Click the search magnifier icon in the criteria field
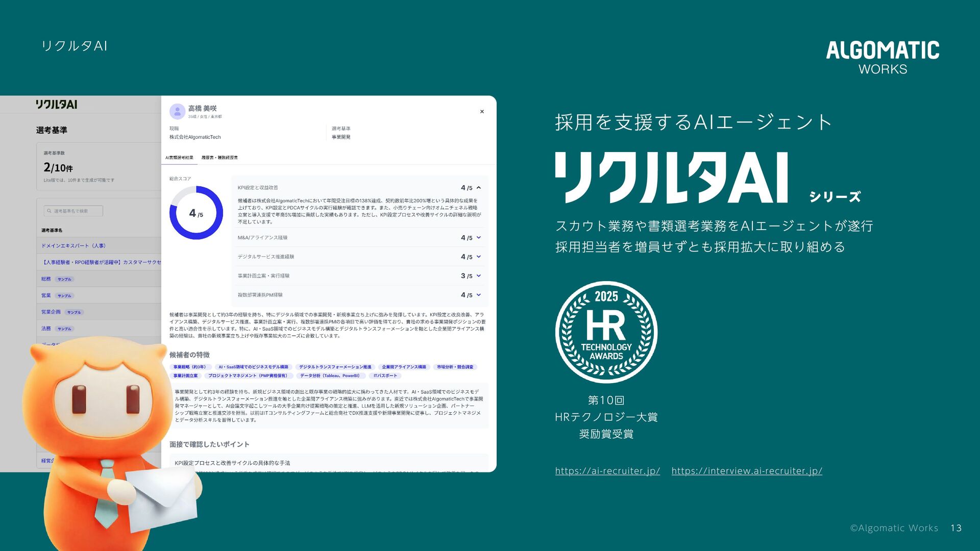980x551 pixels. coord(50,211)
